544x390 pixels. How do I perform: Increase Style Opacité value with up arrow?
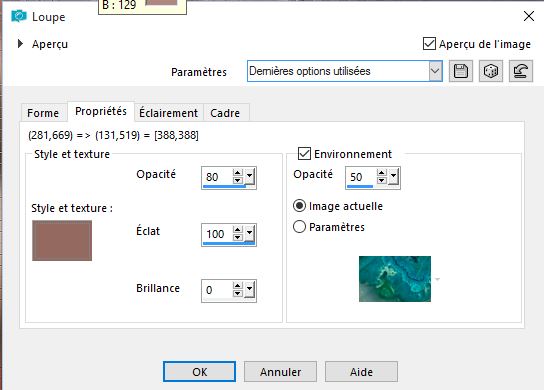pos(238,173)
